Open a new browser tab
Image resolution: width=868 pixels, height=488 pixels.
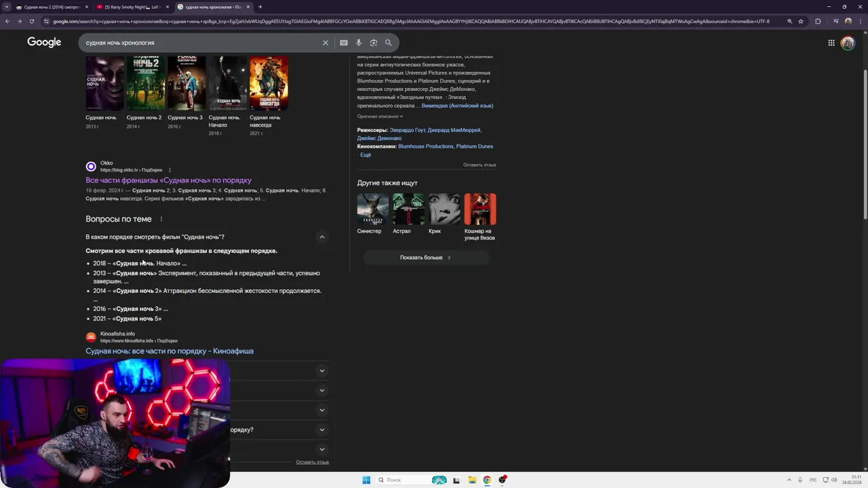tap(260, 7)
